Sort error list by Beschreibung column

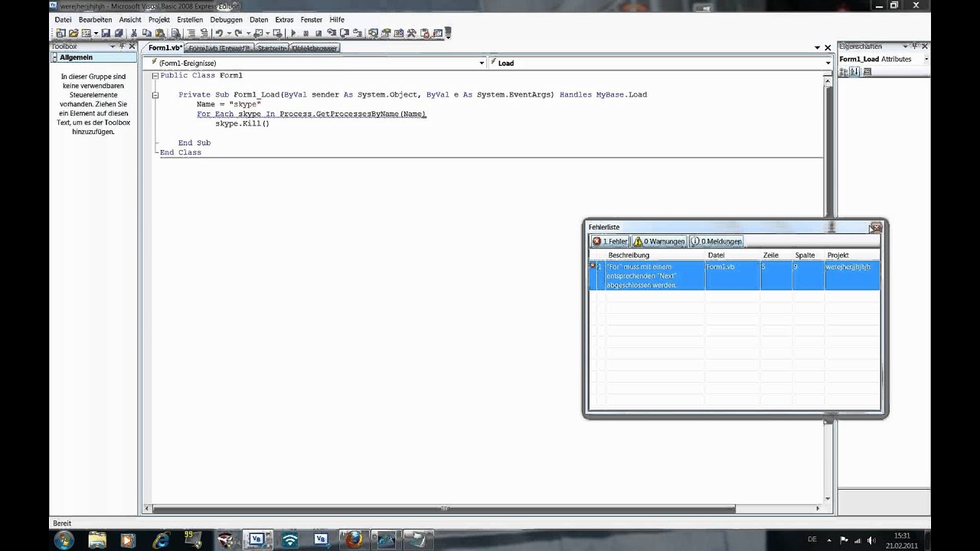tap(655, 255)
